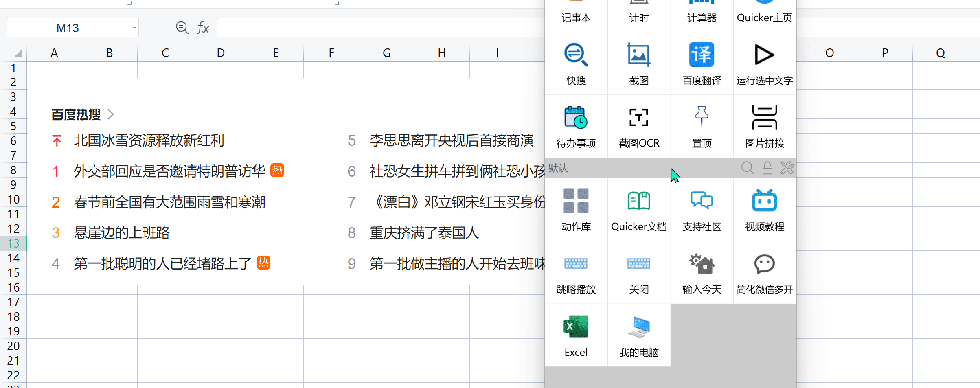The width and height of the screenshot is (980, 388).
Task: Select row 20 header
Action: pyautogui.click(x=13, y=346)
